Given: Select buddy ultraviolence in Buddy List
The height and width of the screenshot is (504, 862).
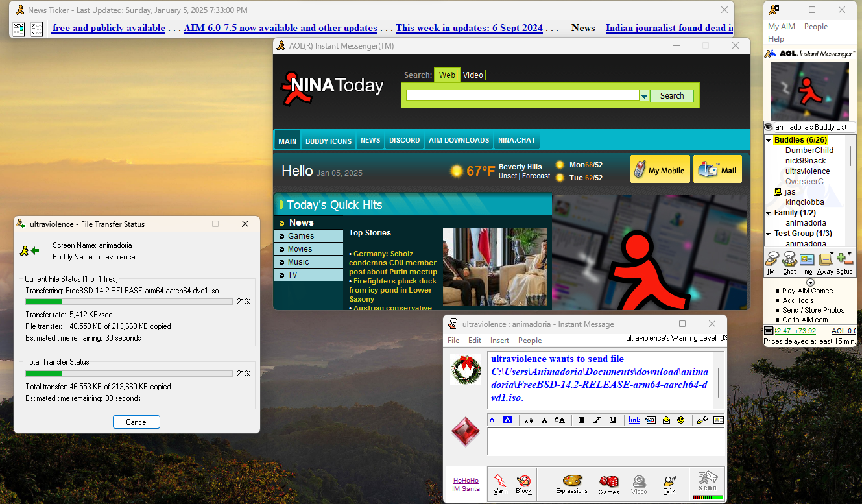Looking at the screenshot, I should (x=808, y=171).
